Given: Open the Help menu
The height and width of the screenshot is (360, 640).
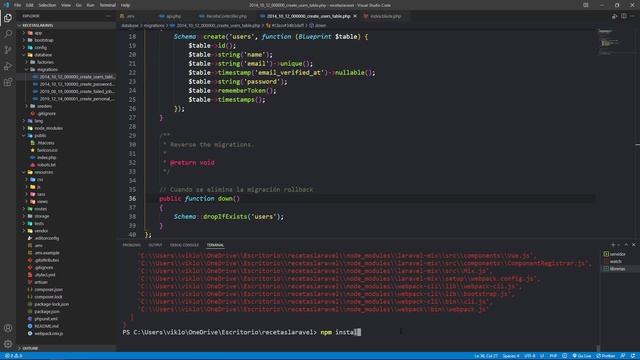Looking at the screenshot, I should pos(126,5).
